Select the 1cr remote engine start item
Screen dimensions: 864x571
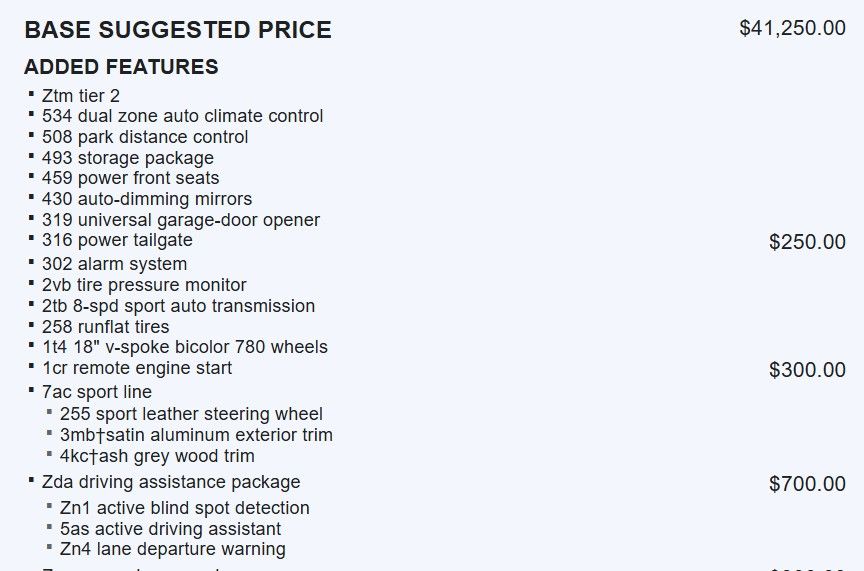pyautogui.click(x=137, y=368)
